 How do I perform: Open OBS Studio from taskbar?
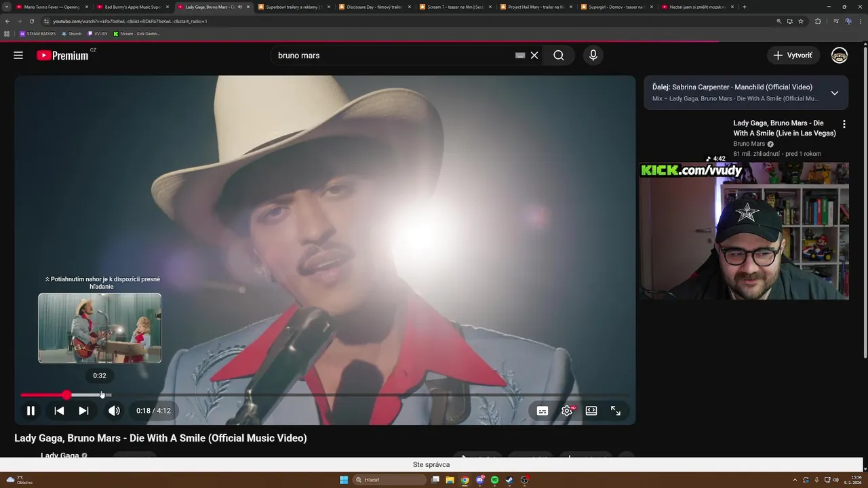click(x=524, y=480)
